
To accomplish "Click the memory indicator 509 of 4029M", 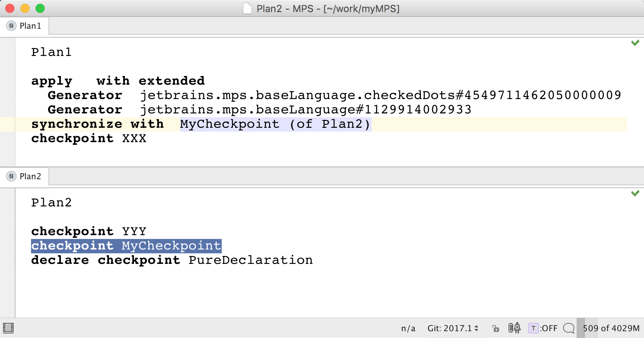I will pos(611,328).
